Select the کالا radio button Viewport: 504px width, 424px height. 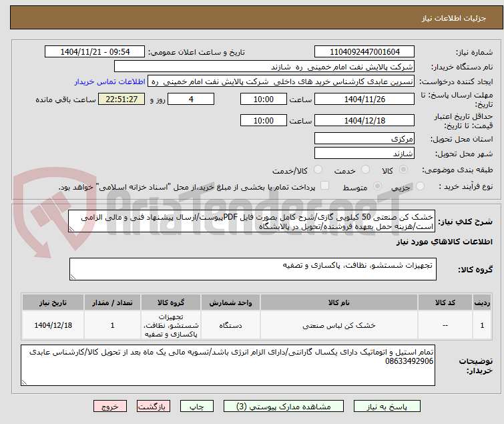[x=403, y=170]
